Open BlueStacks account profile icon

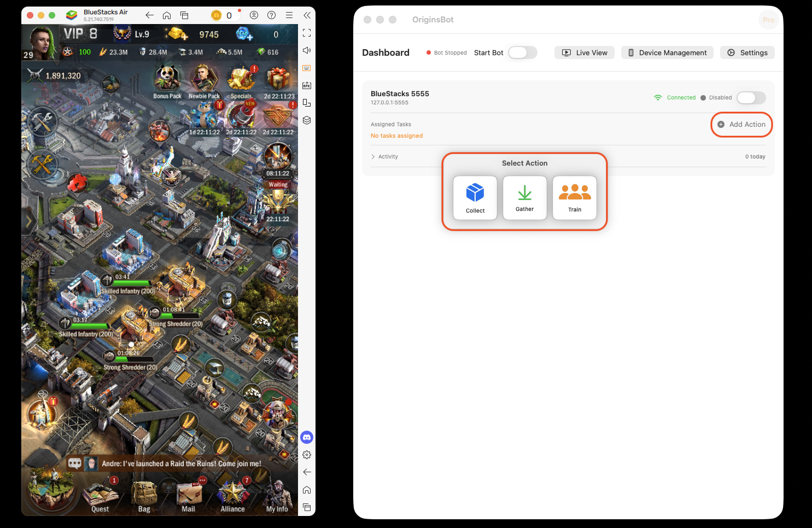click(254, 15)
